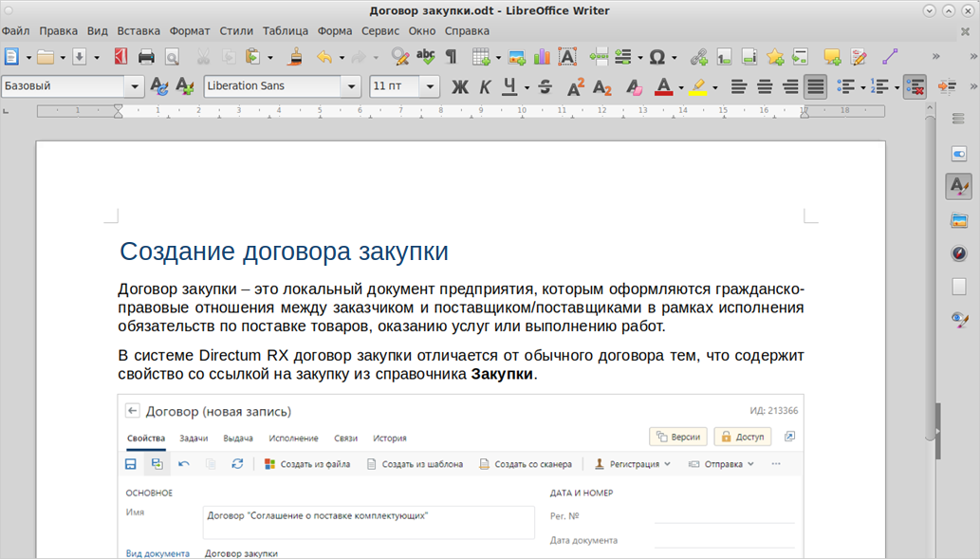Activate the Clone Formatting paintbrush
This screenshot has width=980, height=559.
(x=295, y=57)
